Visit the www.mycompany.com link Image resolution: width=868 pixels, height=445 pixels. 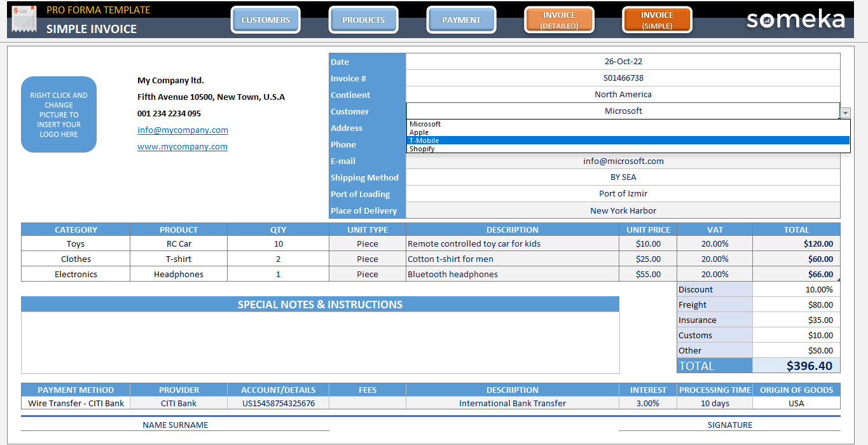click(182, 147)
